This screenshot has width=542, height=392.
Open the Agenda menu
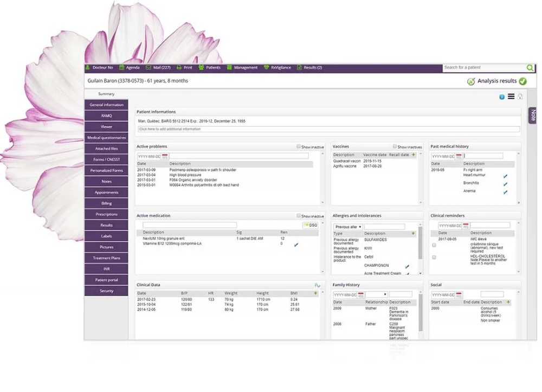coord(130,68)
